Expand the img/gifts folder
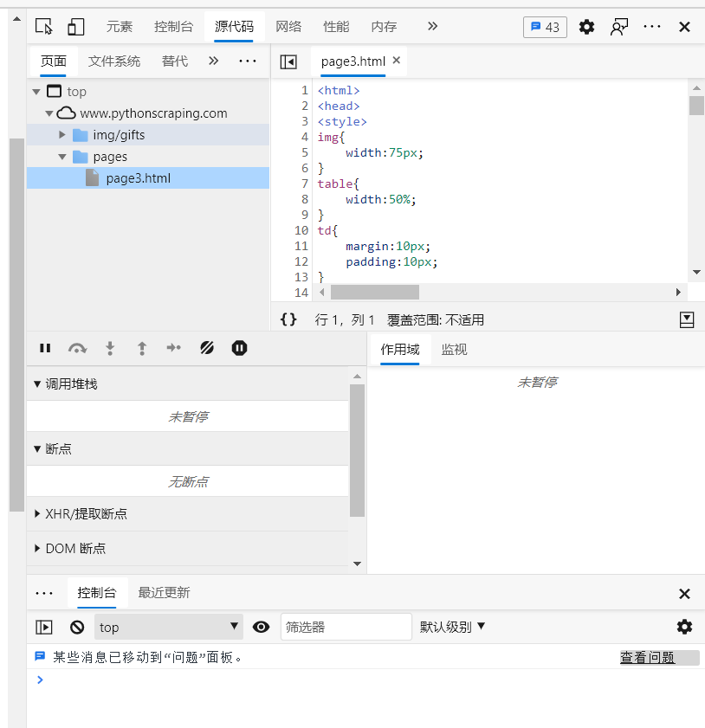The height and width of the screenshot is (728, 705). coord(62,135)
